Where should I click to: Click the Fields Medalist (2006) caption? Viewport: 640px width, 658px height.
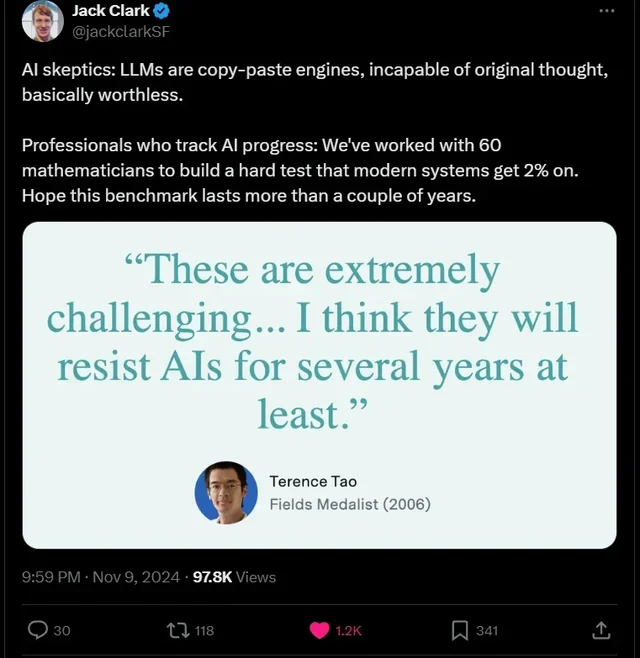pos(350,504)
